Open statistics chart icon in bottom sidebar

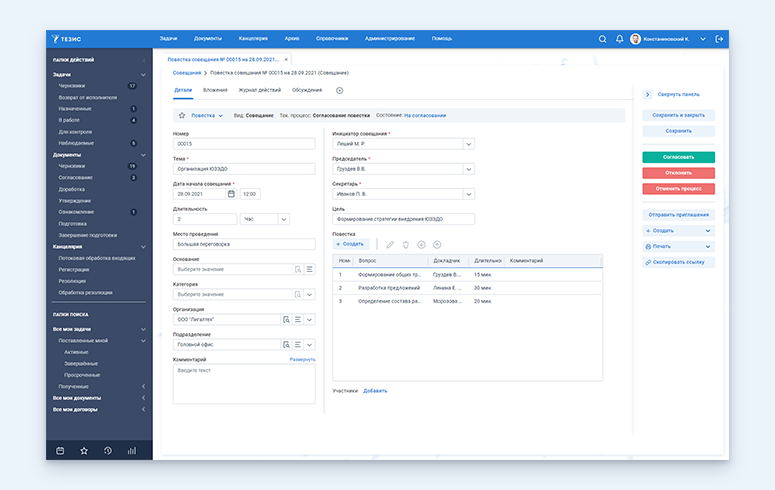132,451
